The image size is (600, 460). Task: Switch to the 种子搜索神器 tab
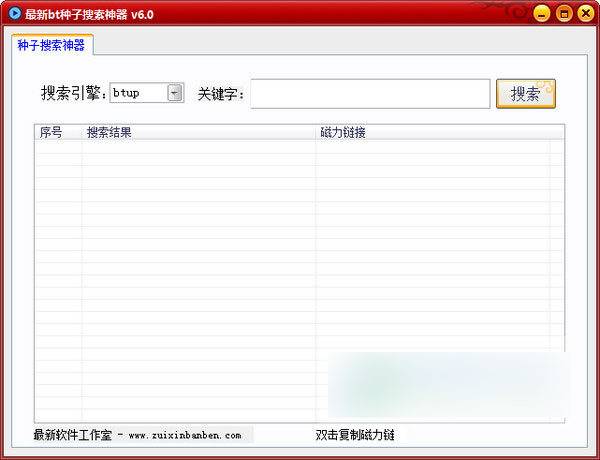pos(52,45)
